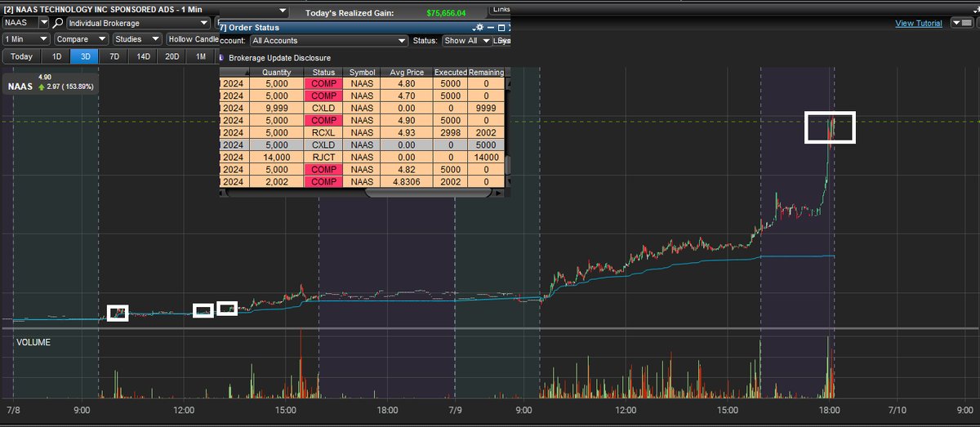The image size is (980, 427).
Task: Open the Studies dropdown
Action: 136,38
